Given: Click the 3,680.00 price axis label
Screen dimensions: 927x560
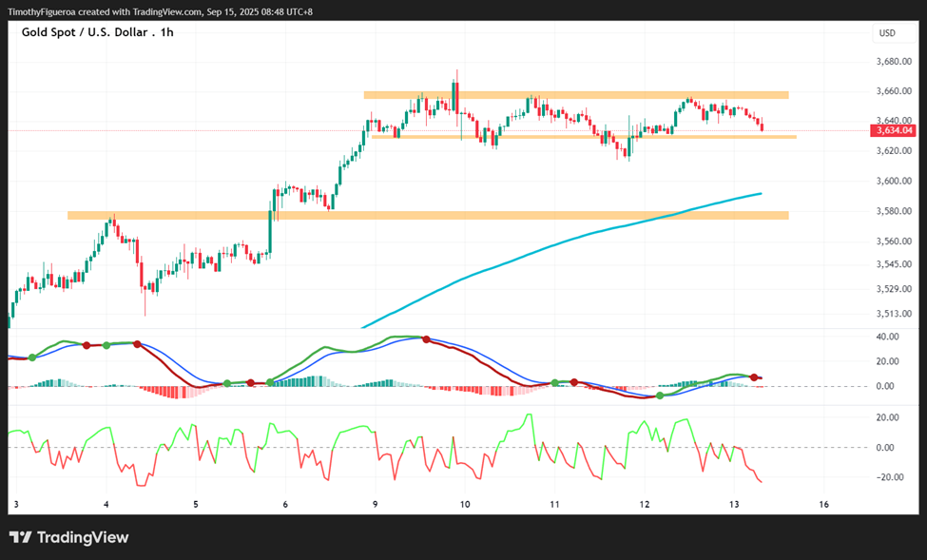Looking at the screenshot, I should pyautogui.click(x=894, y=62).
